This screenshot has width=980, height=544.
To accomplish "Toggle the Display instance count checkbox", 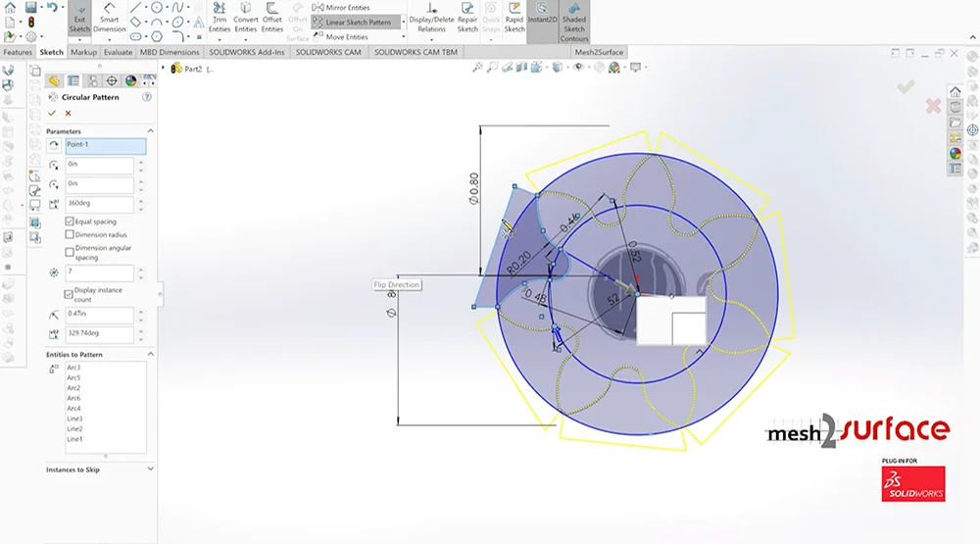I will click(x=69, y=293).
